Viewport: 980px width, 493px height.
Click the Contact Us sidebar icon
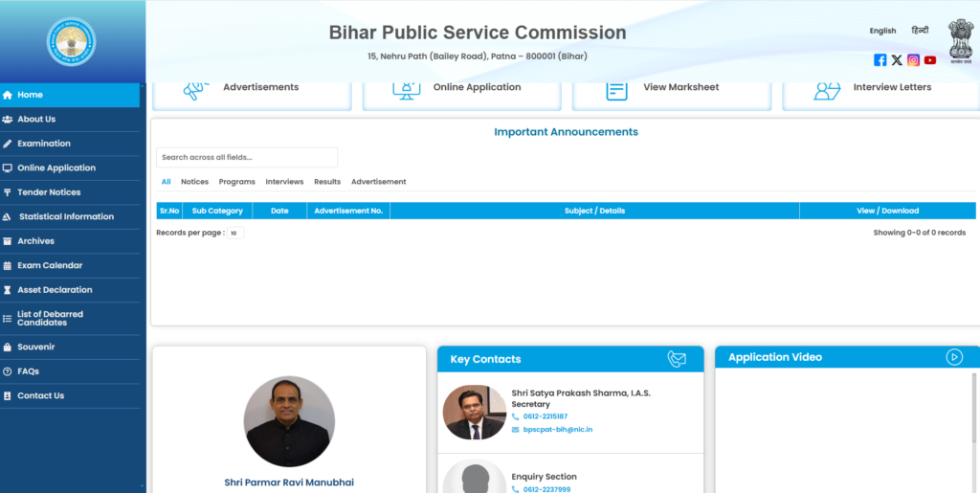8,395
